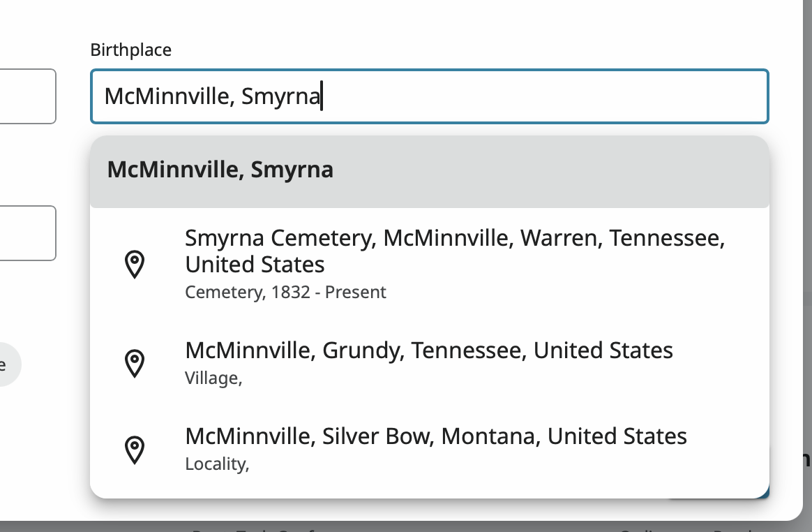Click the cut-off input box left of Birthplace
Screen dimensions: 812x532
[28, 96]
